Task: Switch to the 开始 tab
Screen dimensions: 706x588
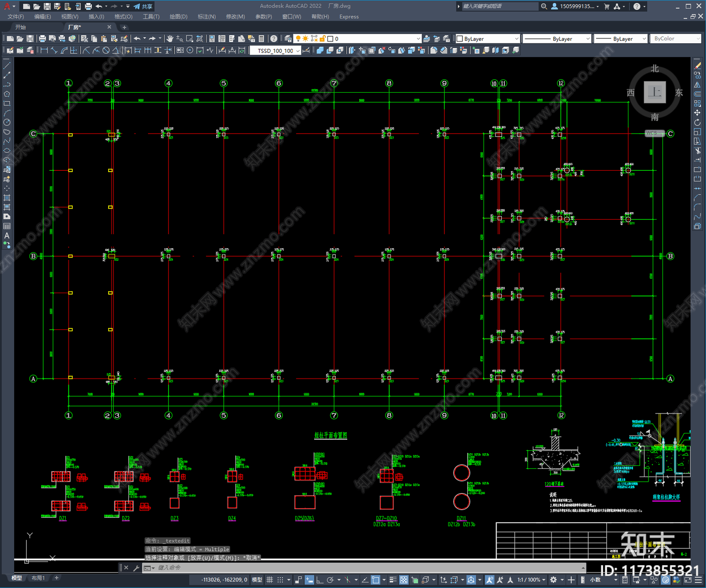Action: 21,27
